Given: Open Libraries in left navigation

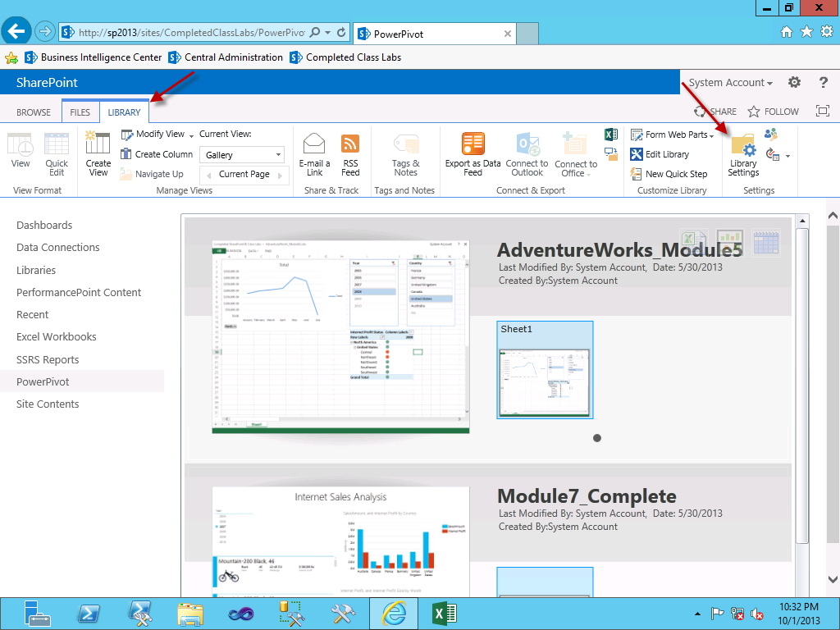Looking at the screenshot, I should pos(36,270).
